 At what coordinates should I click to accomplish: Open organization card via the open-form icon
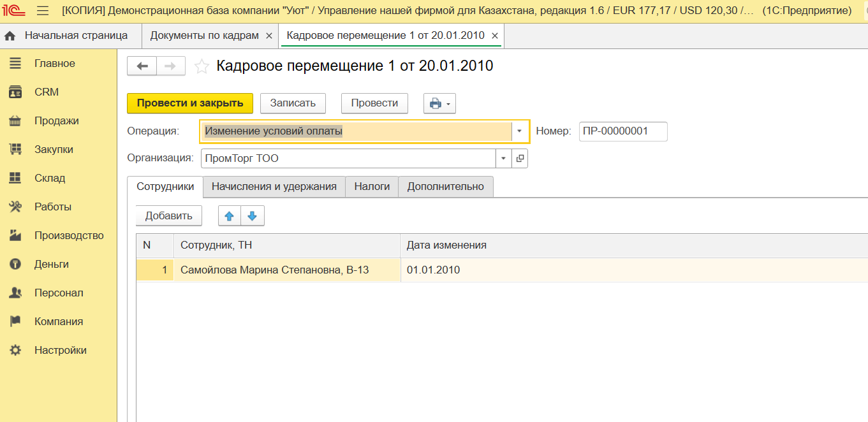(x=520, y=159)
